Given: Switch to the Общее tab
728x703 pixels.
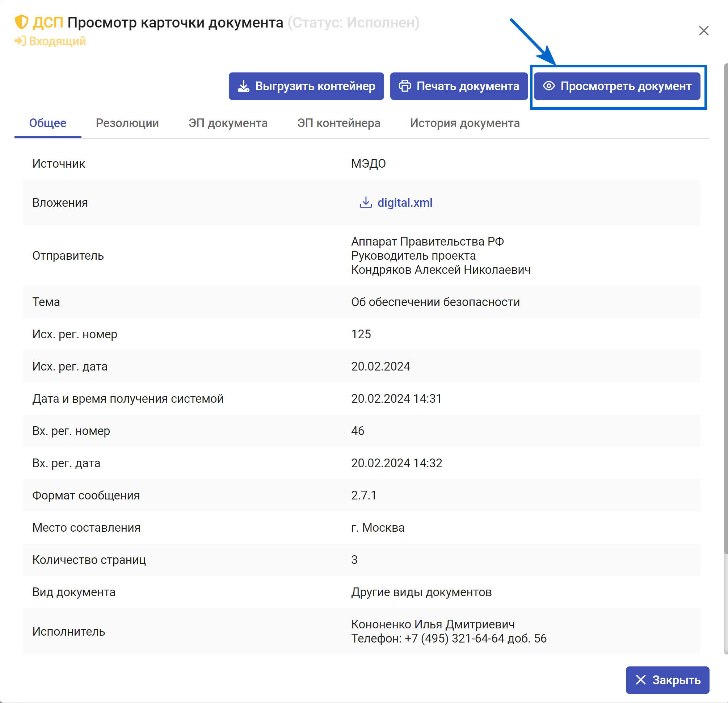Looking at the screenshot, I should pyautogui.click(x=48, y=123).
